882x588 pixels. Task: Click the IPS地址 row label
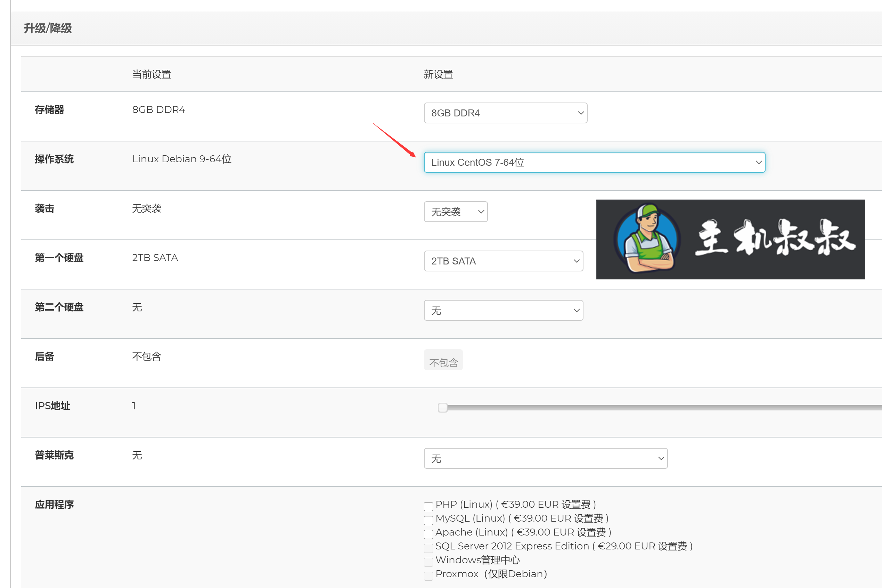(52, 406)
